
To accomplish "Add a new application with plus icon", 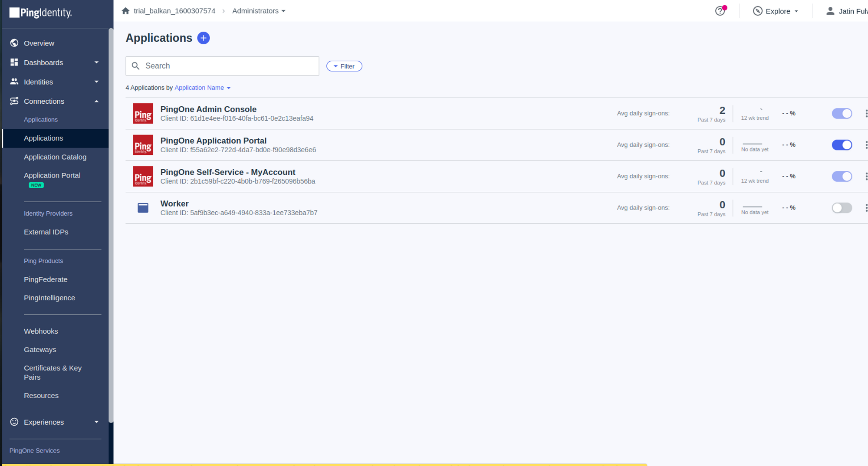I will tap(203, 38).
